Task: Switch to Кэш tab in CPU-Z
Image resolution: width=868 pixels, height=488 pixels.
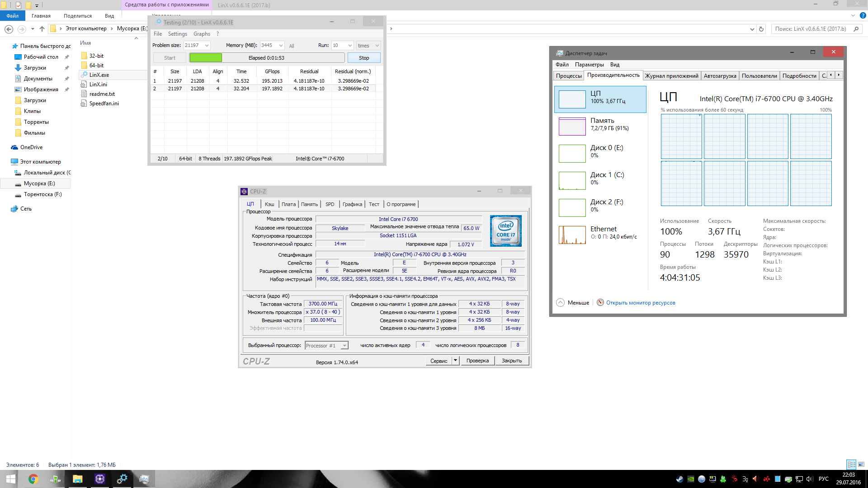Action: point(269,204)
